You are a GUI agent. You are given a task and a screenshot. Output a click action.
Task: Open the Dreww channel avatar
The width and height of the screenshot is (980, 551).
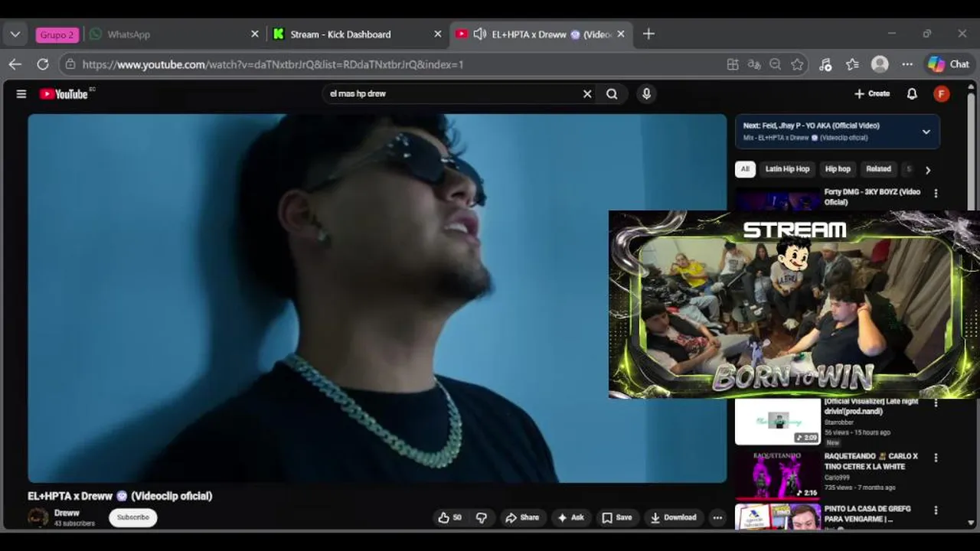click(x=38, y=518)
